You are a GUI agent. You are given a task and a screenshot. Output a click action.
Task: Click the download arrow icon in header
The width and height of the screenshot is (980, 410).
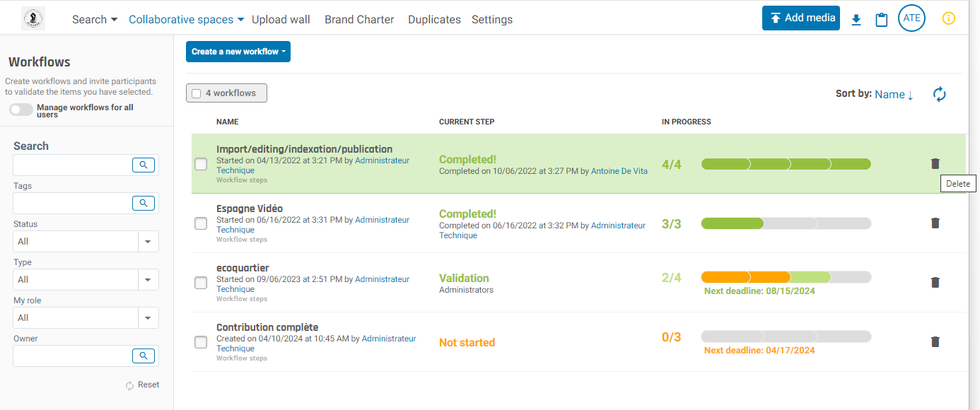coord(856,20)
